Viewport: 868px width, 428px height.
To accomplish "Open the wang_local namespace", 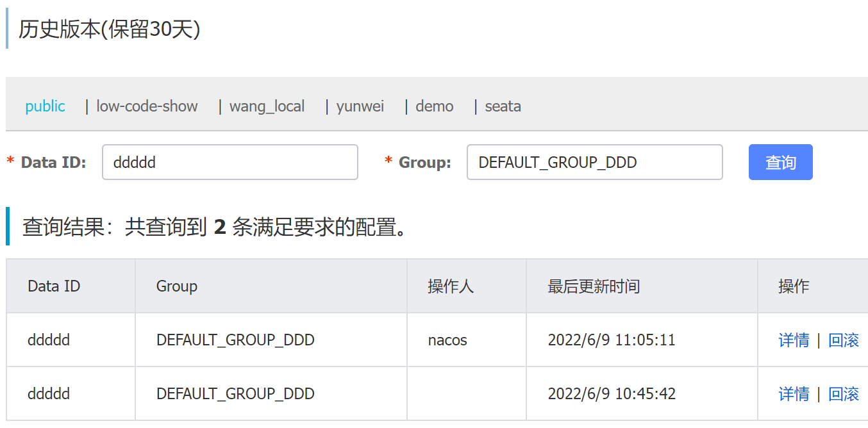I will (267, 106).
